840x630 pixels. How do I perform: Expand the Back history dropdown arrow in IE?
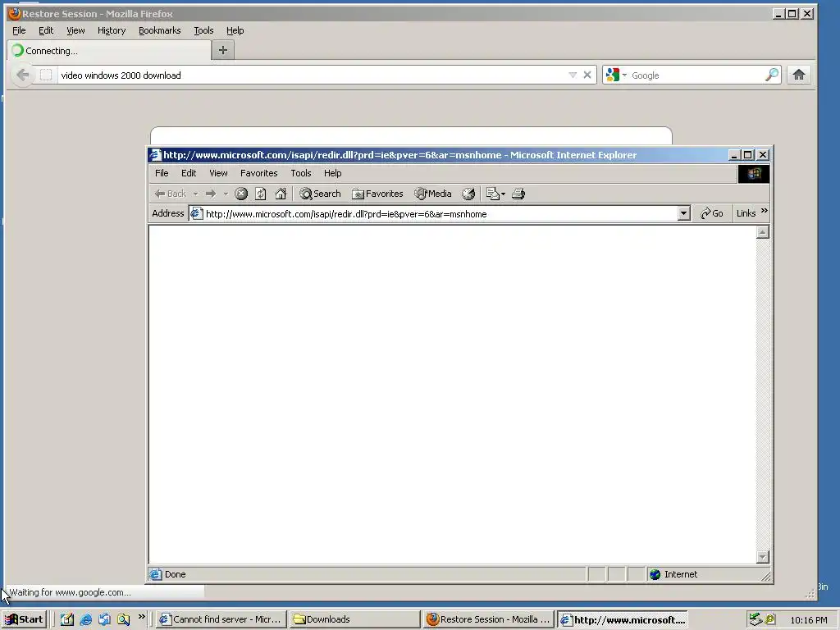pos(195,194)
